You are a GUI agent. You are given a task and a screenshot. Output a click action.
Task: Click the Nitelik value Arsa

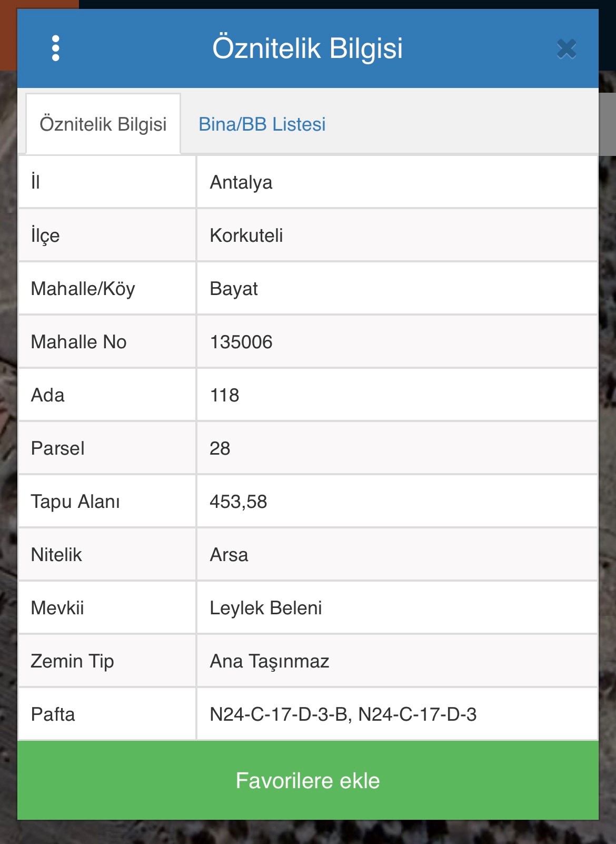[229, 555]
